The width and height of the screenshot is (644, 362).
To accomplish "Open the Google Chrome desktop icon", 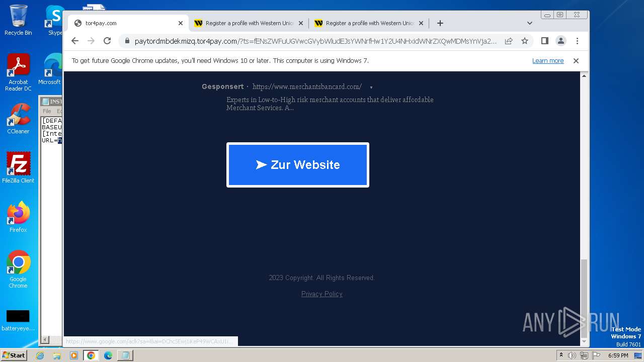I will 18,269.
